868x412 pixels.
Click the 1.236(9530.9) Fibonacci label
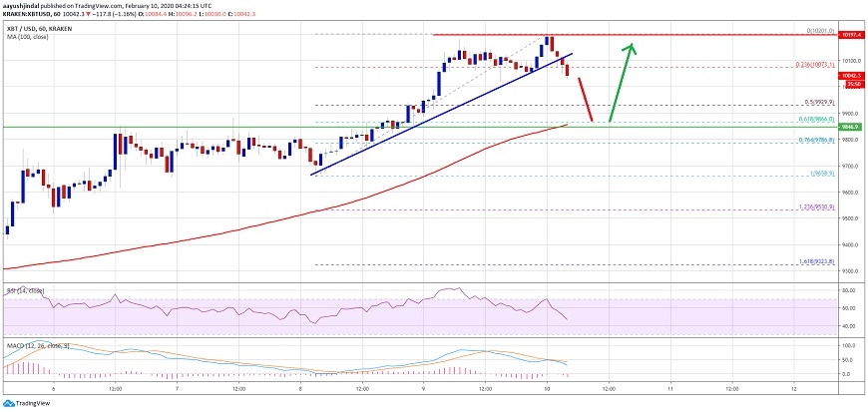[817, 207]
